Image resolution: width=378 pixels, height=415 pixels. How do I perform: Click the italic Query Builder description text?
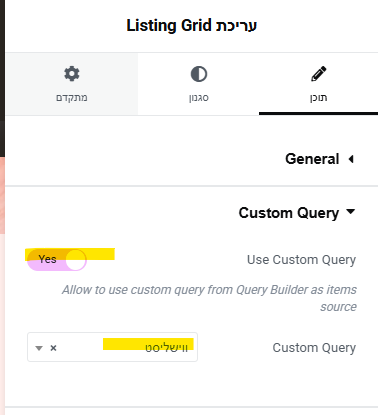coord(209,298)
